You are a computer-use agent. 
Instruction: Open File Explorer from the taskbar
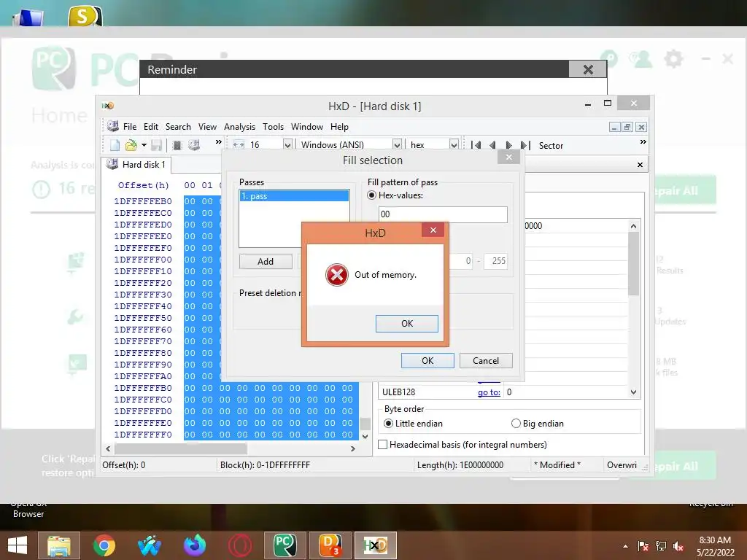(59, 545)
